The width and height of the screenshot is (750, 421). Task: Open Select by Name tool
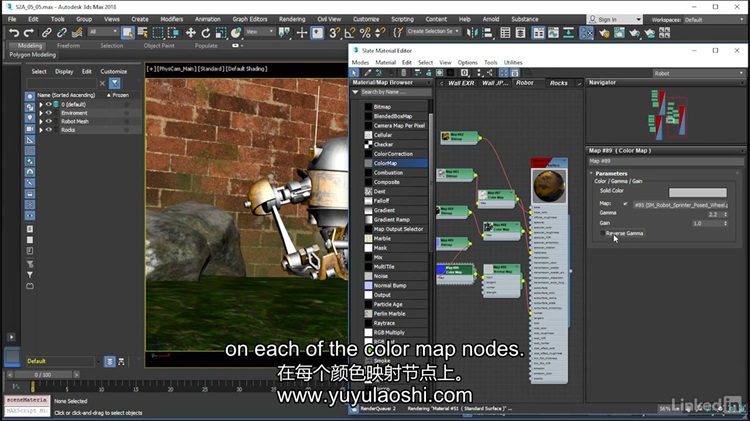[x=143, y=33]
